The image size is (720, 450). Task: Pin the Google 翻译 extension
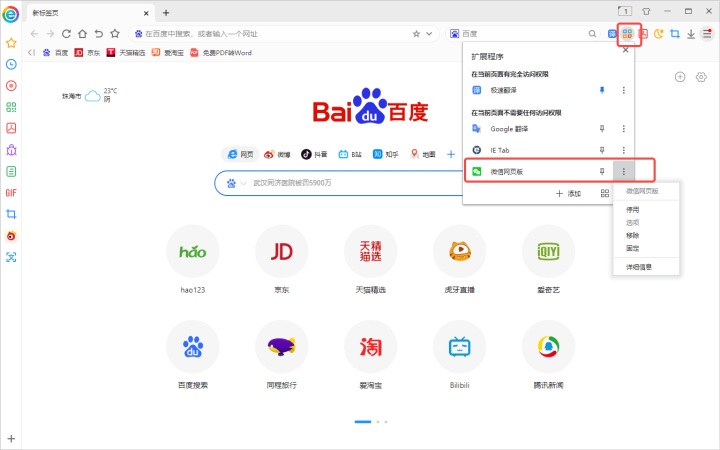click(602, 129)
